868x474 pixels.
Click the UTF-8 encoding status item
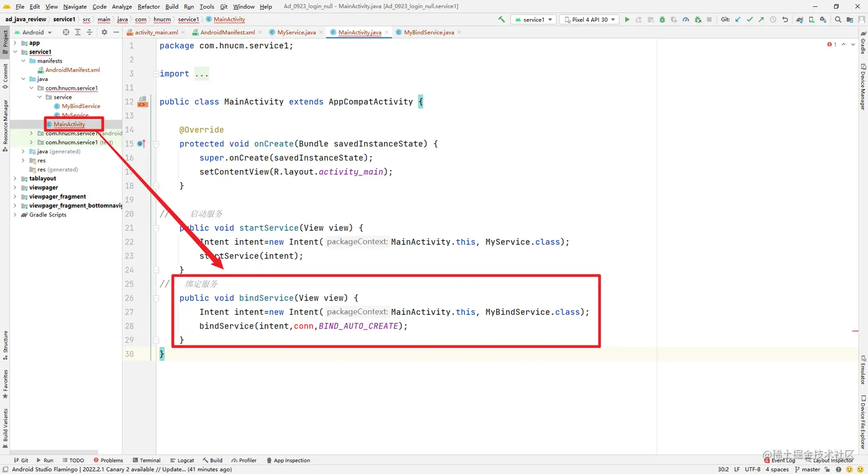[x=753, y=469]
